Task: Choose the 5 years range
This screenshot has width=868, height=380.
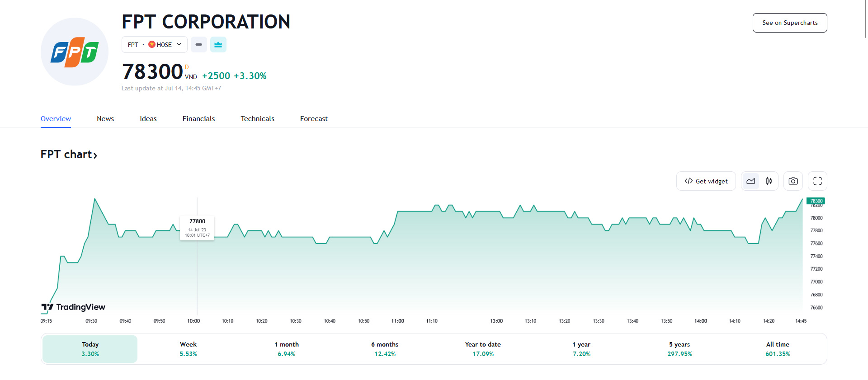Action: (x=679, y=349)
